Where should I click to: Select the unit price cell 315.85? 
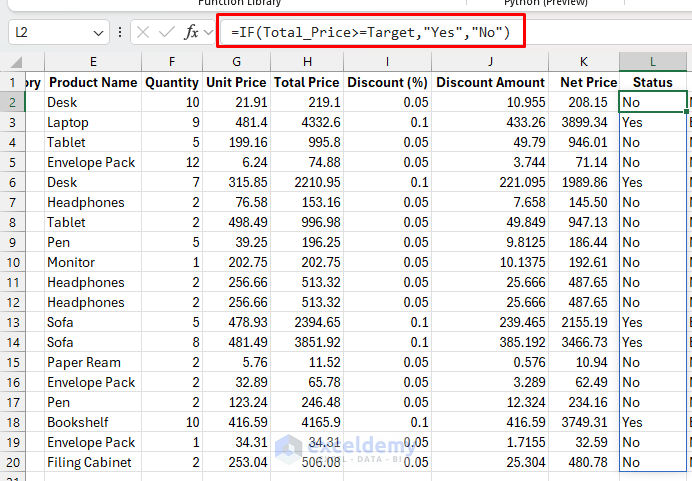(237, 182)
